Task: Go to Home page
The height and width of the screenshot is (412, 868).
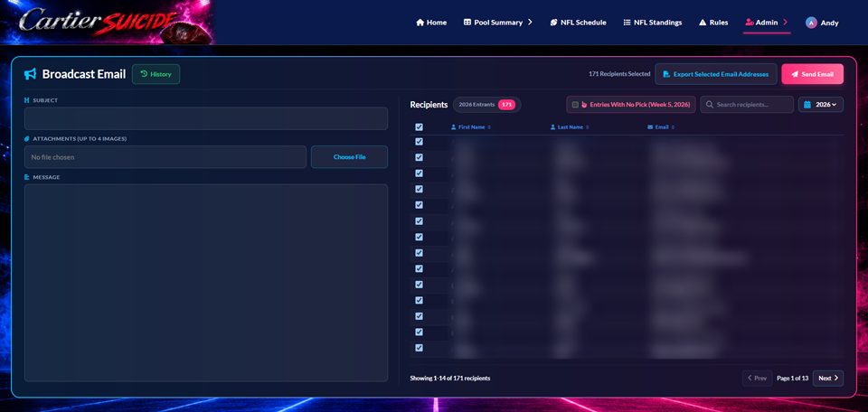Action: coord(431,23)
